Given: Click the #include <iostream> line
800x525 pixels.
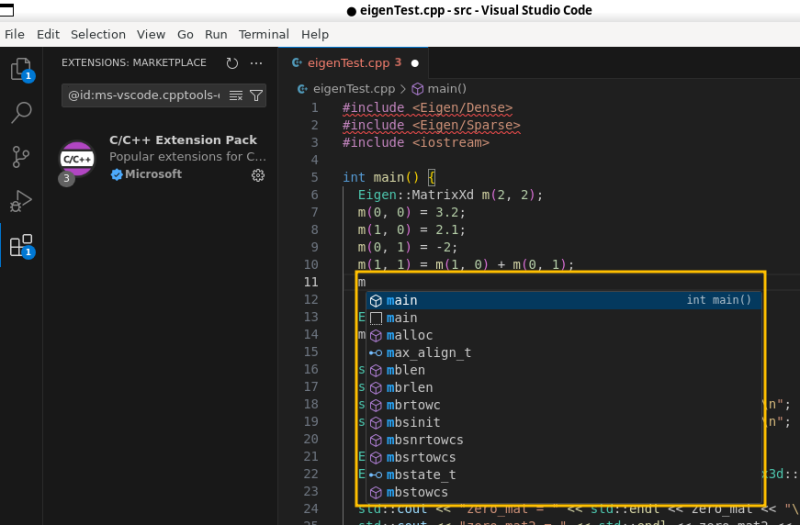Looking at the screenshot, I should (416, 143).
